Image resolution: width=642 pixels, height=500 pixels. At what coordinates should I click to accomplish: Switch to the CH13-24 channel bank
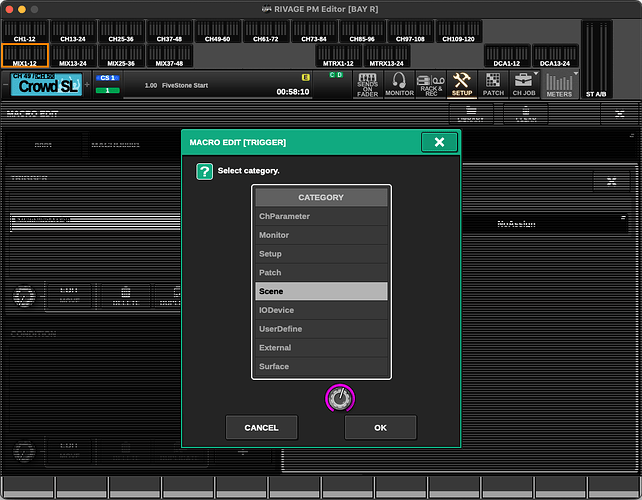72,33
